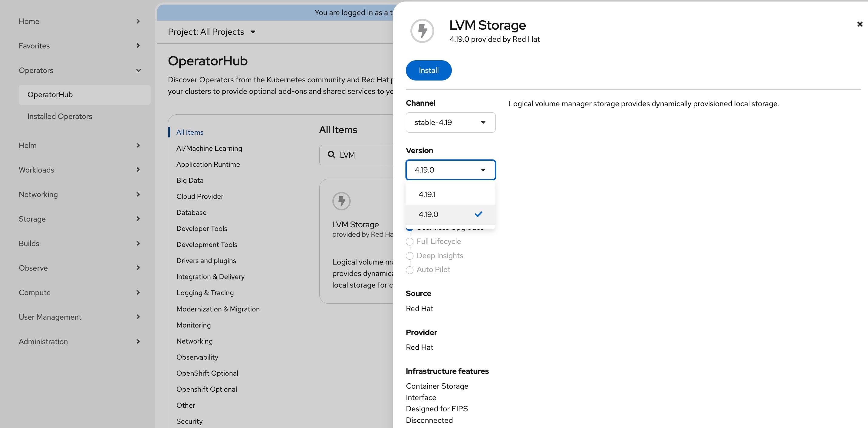The image size is (868, 428).
Task: Collapse the Operators navigation section
Action: (80, 71)
